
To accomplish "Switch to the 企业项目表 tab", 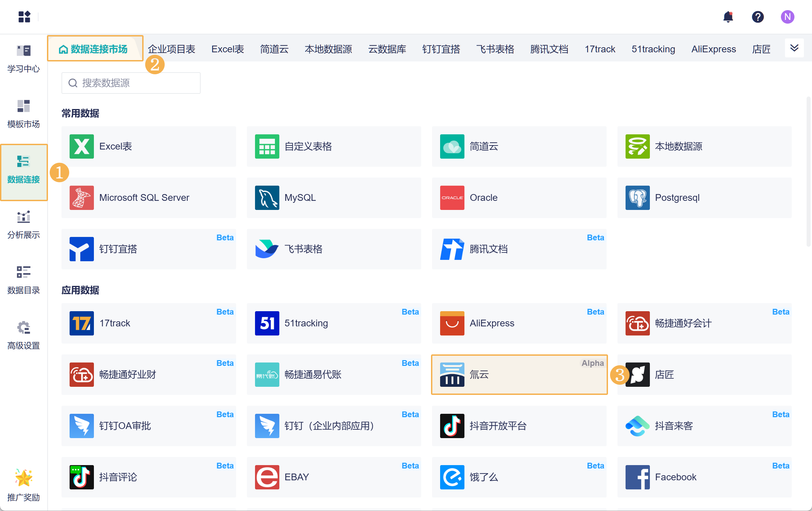I will 172,49.
